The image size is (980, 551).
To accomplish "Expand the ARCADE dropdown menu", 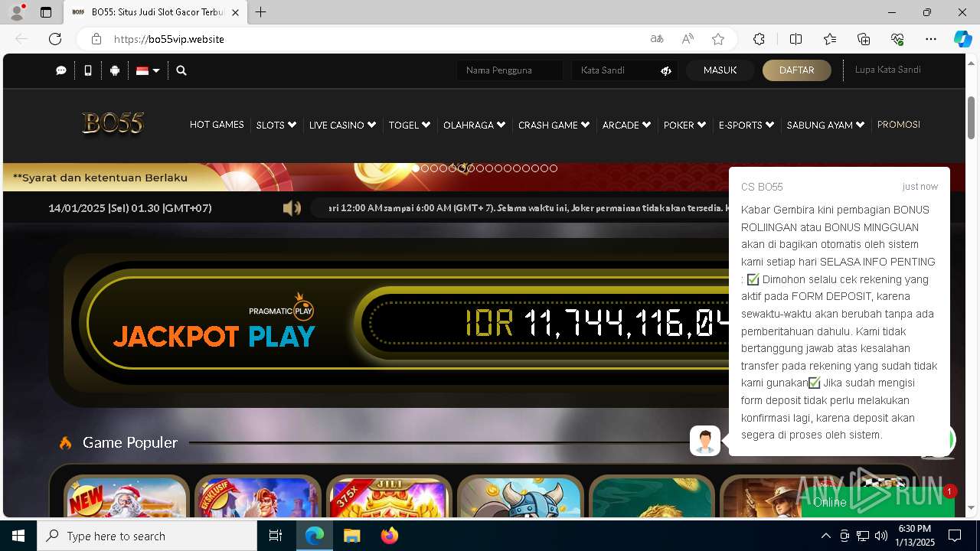I will click(x=627, y=125).
